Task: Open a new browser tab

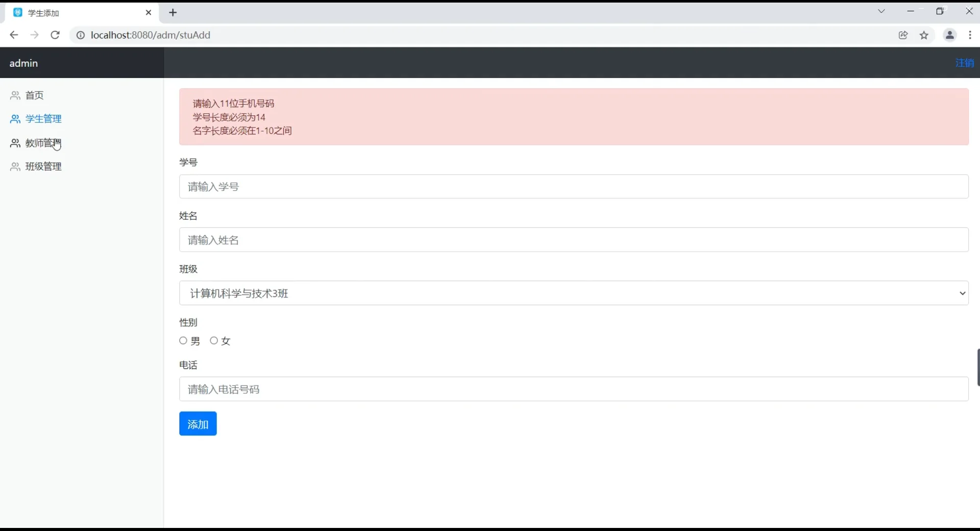Action: click(x=173, y=12)
